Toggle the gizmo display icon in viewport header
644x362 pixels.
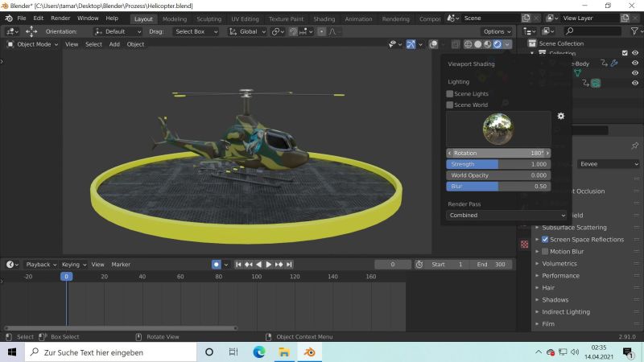[x=410, y=44]
